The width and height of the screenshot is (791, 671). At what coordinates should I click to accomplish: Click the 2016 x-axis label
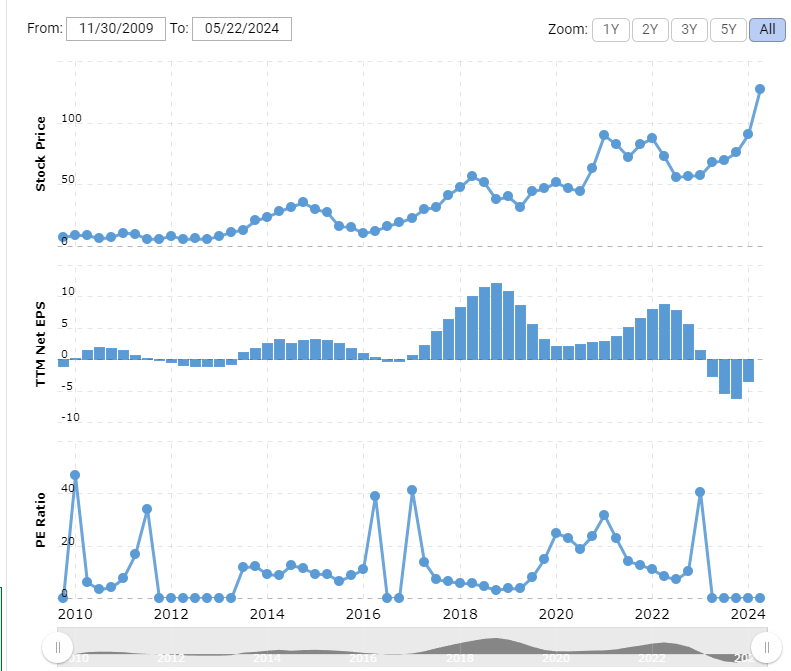(363, 614)
